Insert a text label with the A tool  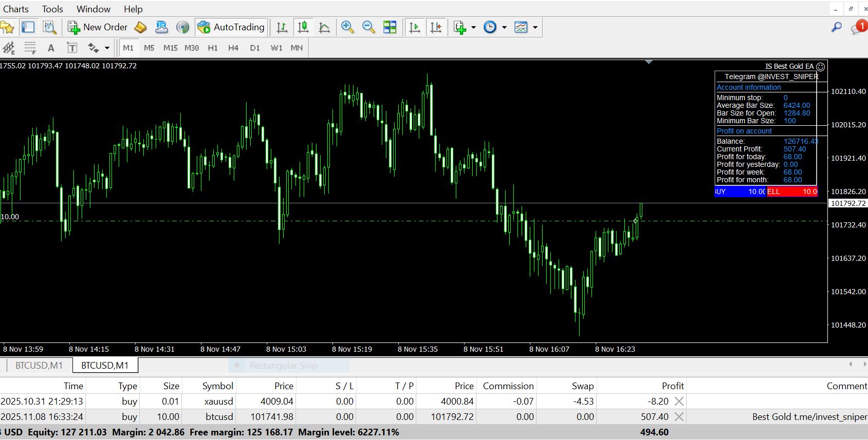[51, 48]
